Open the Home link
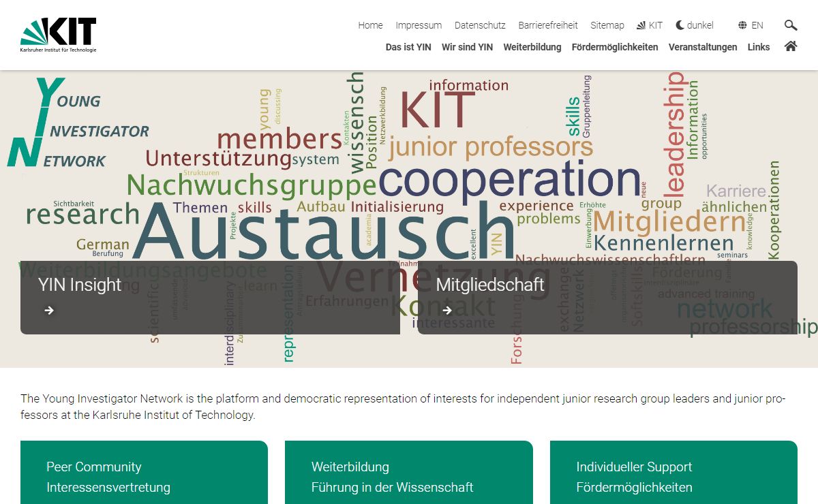 (370, 25)
